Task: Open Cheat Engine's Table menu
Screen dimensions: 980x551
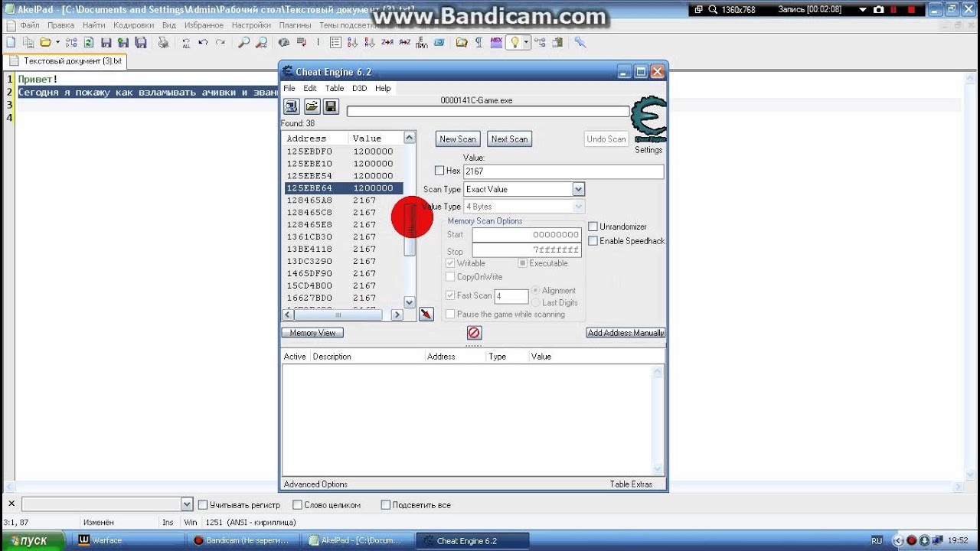Action: tap(335, 88)
